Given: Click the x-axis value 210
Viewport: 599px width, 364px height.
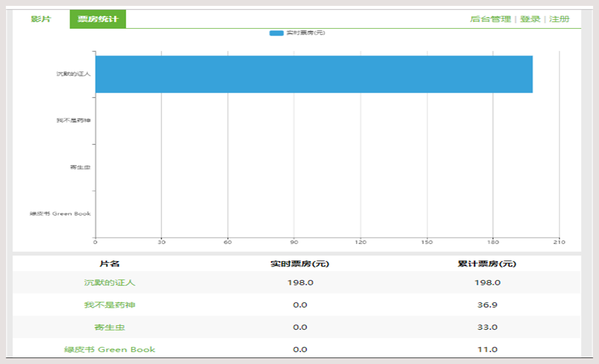Looking at the screenshot, I should 559,242.
